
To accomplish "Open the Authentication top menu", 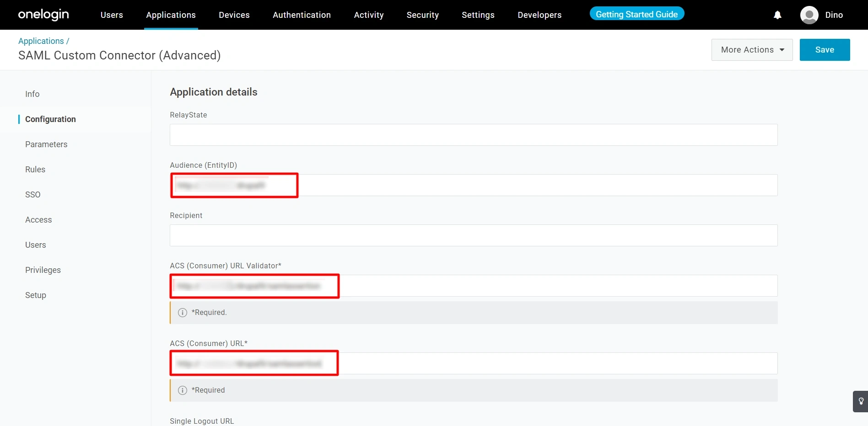I will pyautogui.click(x=302, y=15).
